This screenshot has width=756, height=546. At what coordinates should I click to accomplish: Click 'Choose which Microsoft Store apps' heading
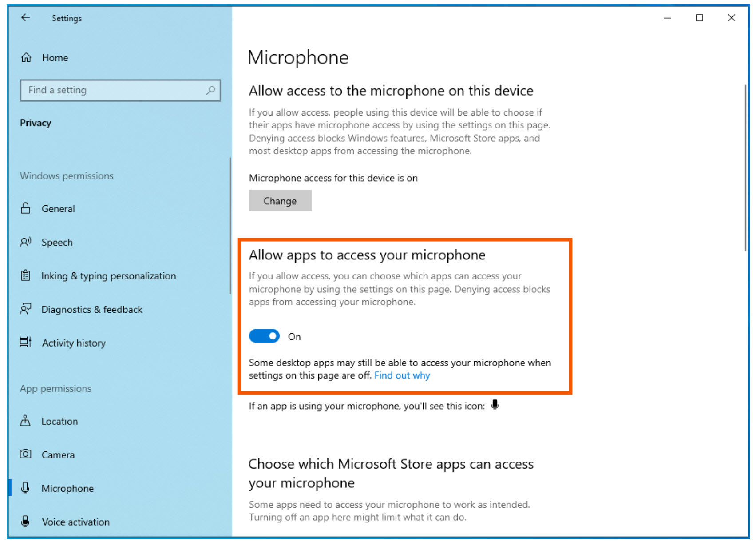[391, 474]
